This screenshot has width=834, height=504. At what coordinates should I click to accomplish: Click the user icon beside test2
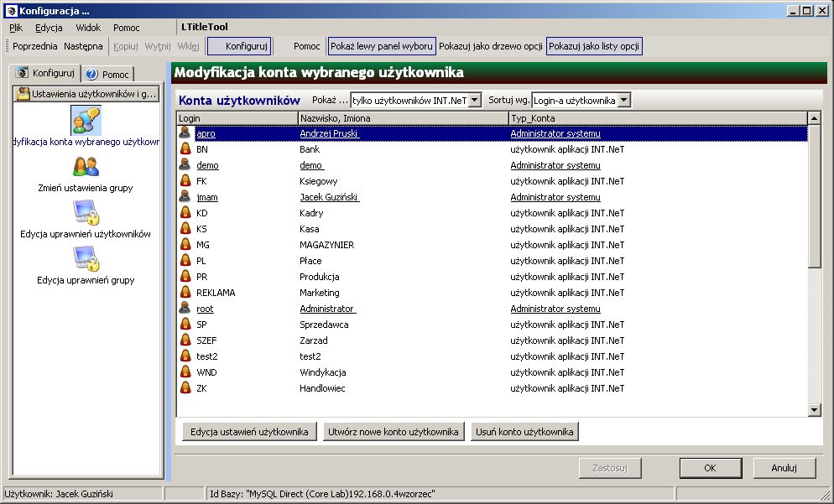(x=185, y=356)
